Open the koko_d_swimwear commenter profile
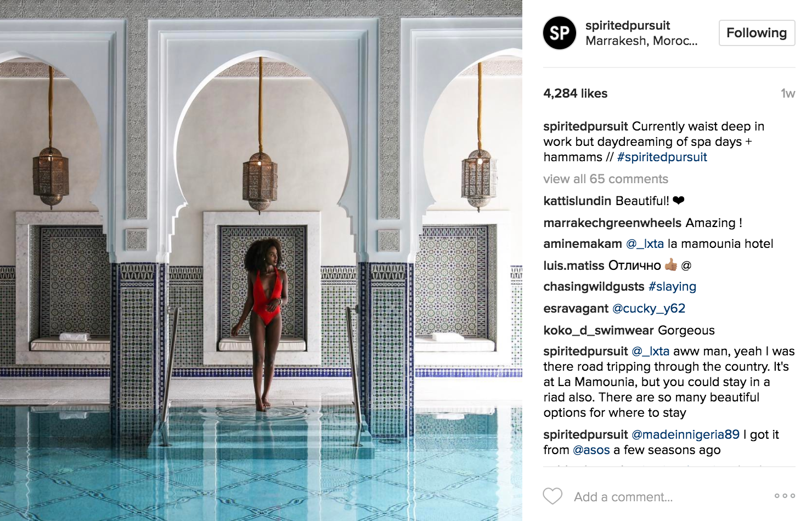 (598, 330)
